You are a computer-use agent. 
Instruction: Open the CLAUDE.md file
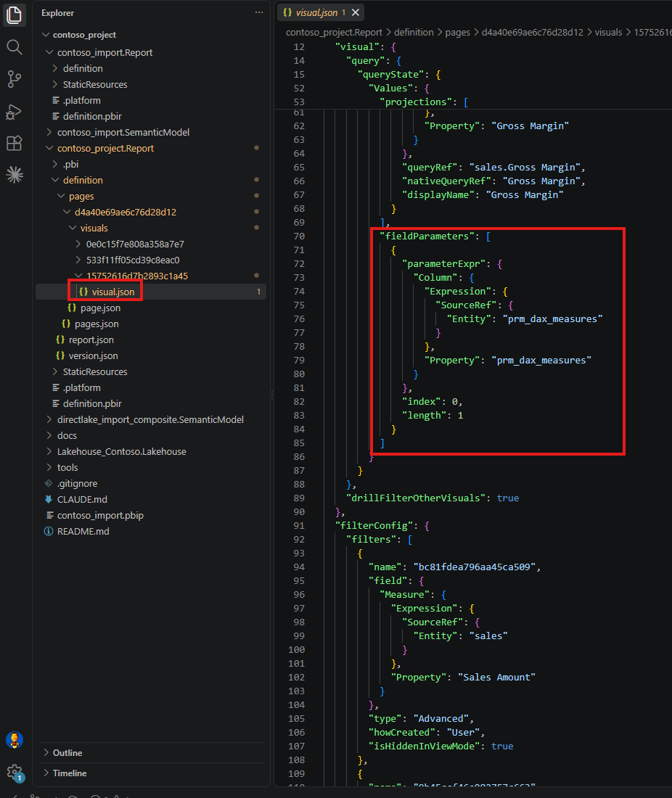coord(82,500)
